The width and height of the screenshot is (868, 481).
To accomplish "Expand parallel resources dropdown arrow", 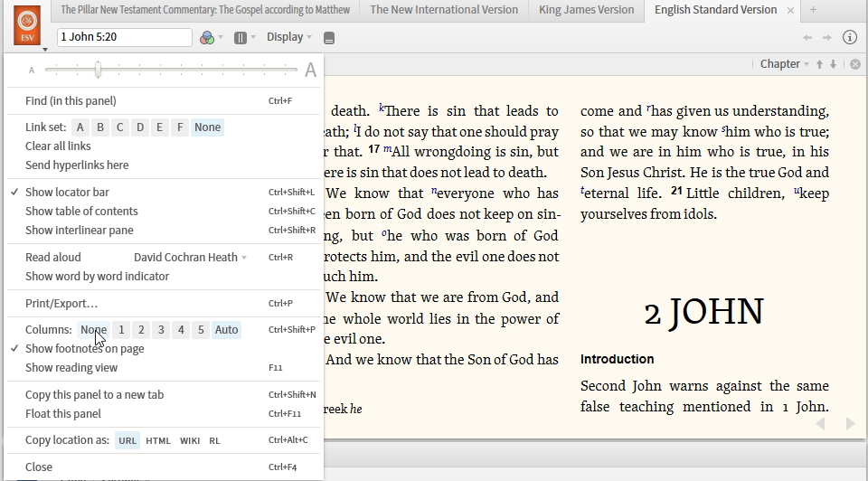I will pyautogui.click(x=253, y=38).
